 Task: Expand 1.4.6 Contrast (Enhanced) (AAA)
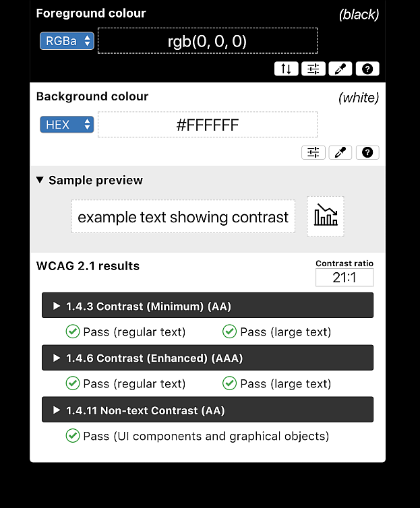[x=208, y=358]
